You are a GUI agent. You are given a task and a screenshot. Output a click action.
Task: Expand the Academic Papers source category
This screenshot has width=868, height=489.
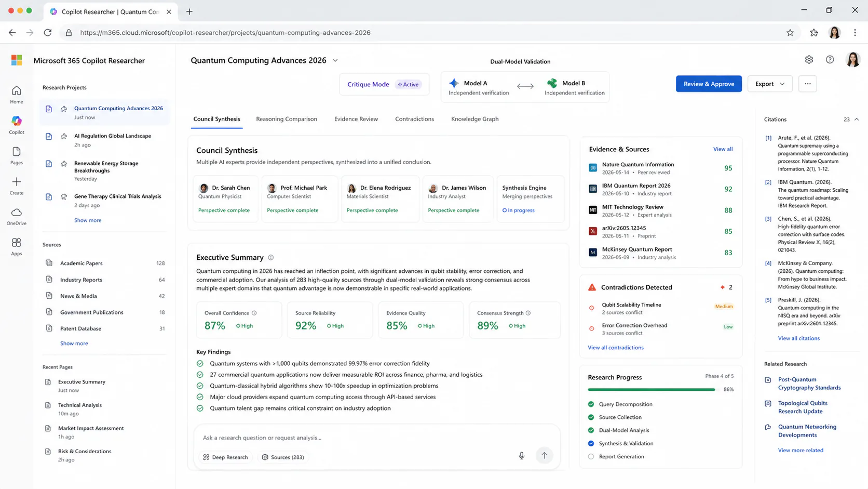click(x=105, y=263)
